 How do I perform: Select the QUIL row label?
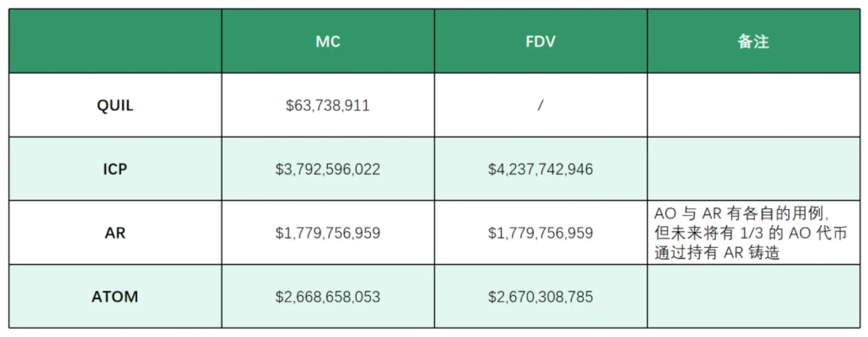pyautogui.click(x=115, y=105)
